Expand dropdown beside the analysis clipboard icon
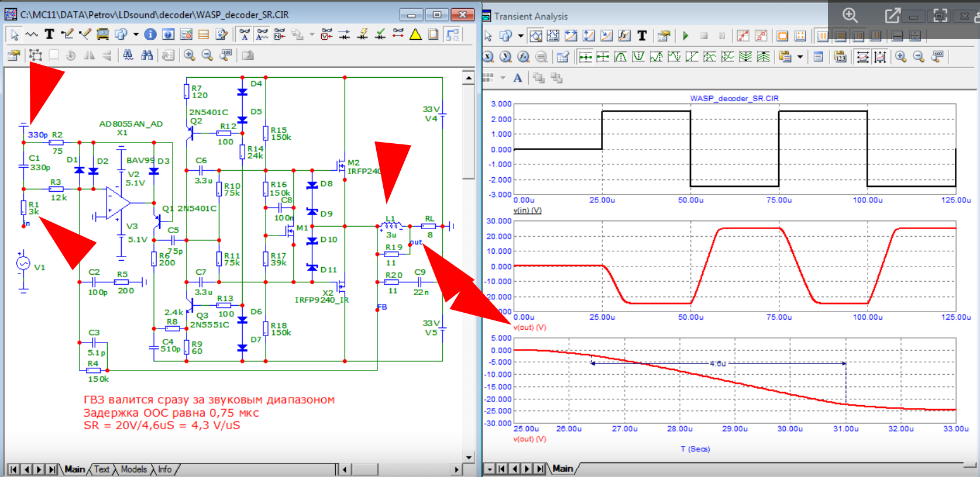 tap(800, 57)
